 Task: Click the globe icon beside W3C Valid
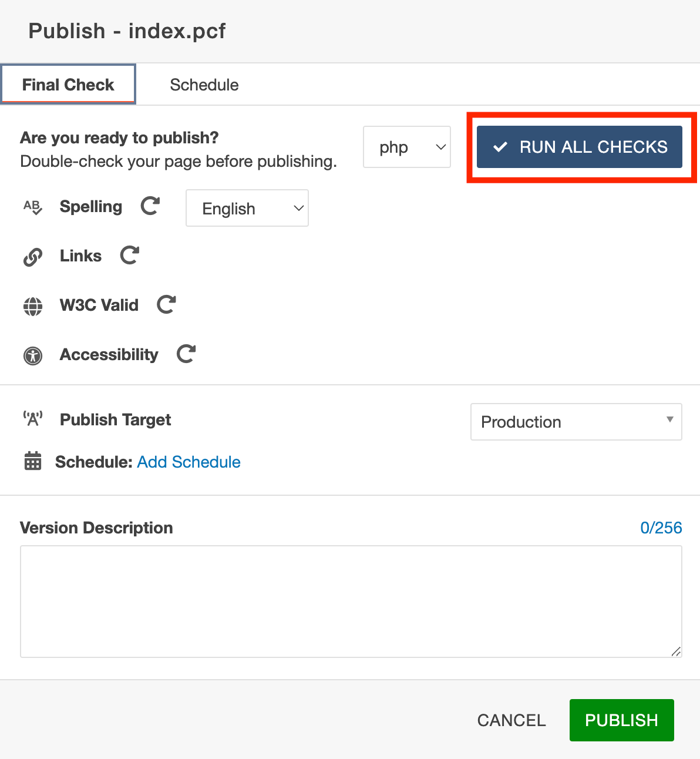coord(33,306)
